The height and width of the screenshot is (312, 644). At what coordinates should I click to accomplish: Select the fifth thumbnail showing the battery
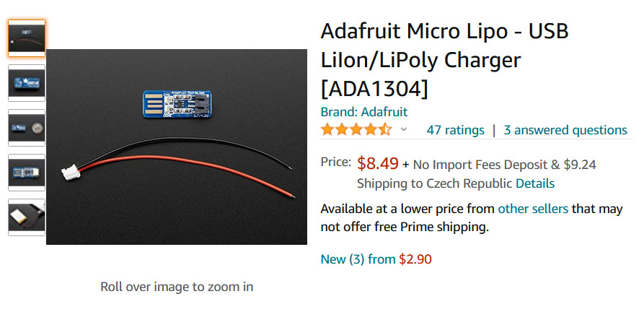tap(27, 217)
